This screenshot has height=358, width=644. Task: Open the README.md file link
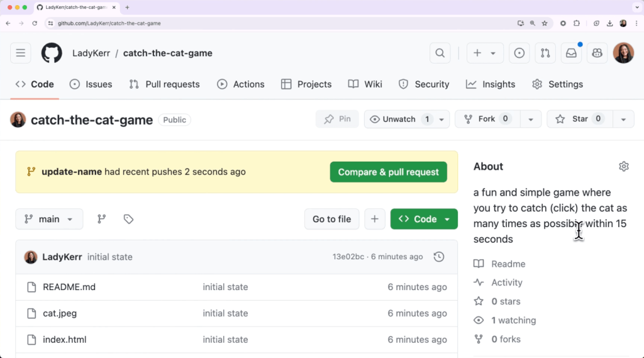click(69, 287)
